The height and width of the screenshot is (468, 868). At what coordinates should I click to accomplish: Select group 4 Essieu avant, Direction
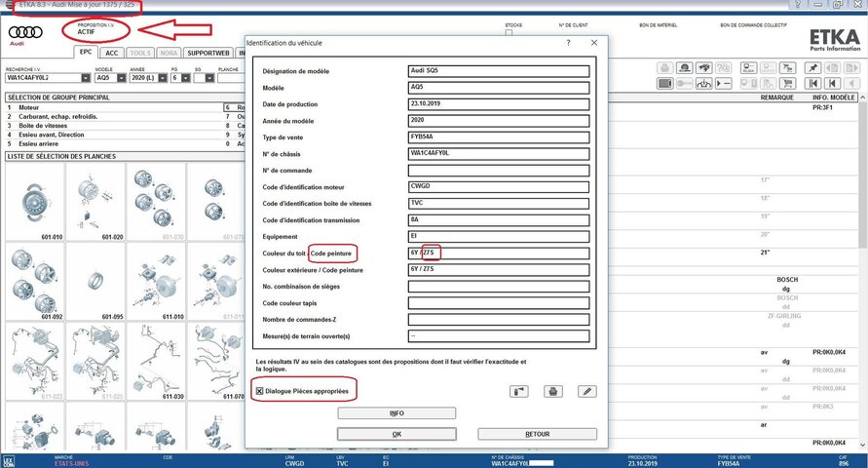click(x=114, y=135)
